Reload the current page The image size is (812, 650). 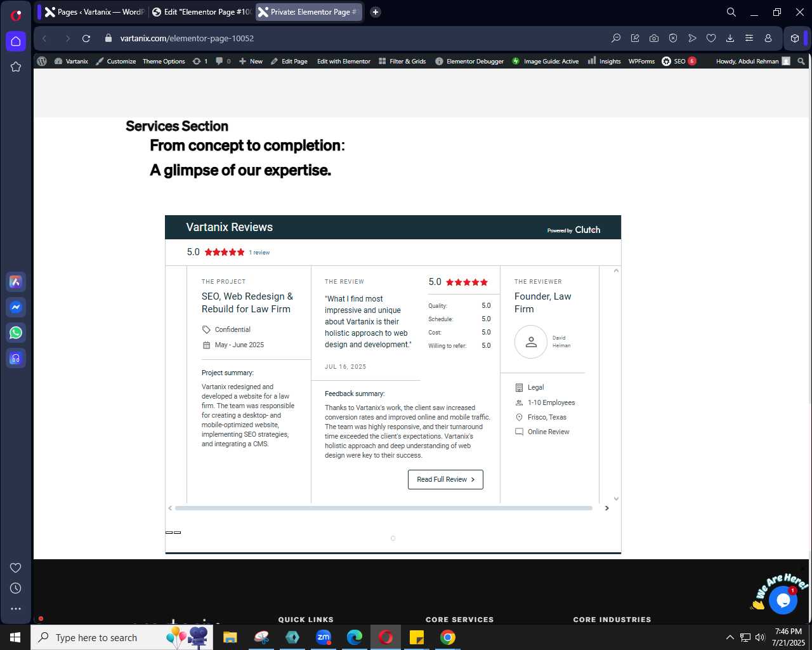pyautogui.click(x=86, y=38)
